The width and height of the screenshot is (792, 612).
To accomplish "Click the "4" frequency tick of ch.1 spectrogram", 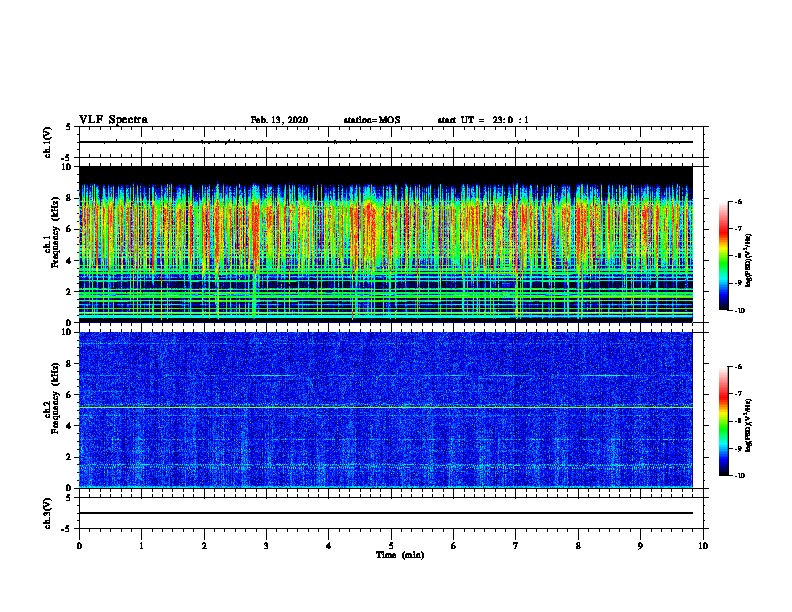I will (70, 261).
